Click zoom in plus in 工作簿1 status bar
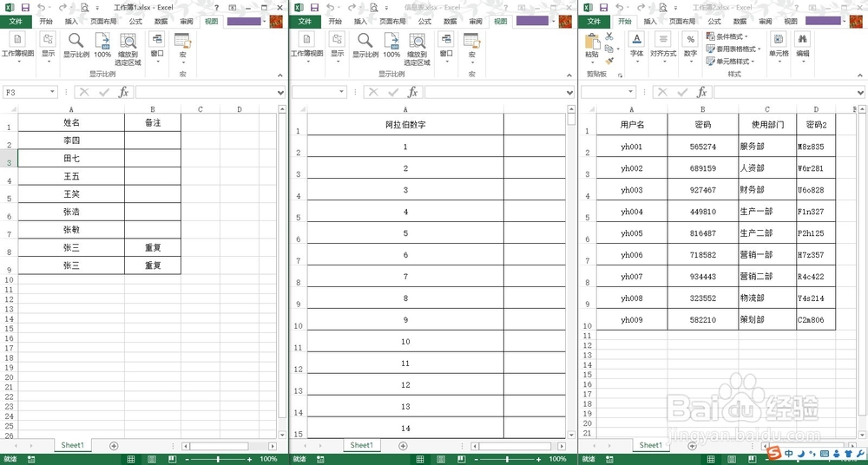 click(x=250, y=460)
